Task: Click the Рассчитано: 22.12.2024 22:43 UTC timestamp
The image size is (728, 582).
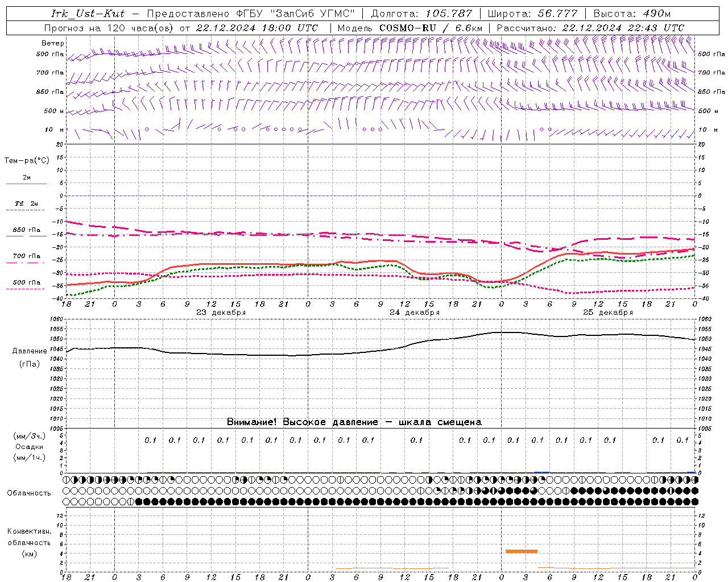Action: pyautogui.click(x=590, y=28)
